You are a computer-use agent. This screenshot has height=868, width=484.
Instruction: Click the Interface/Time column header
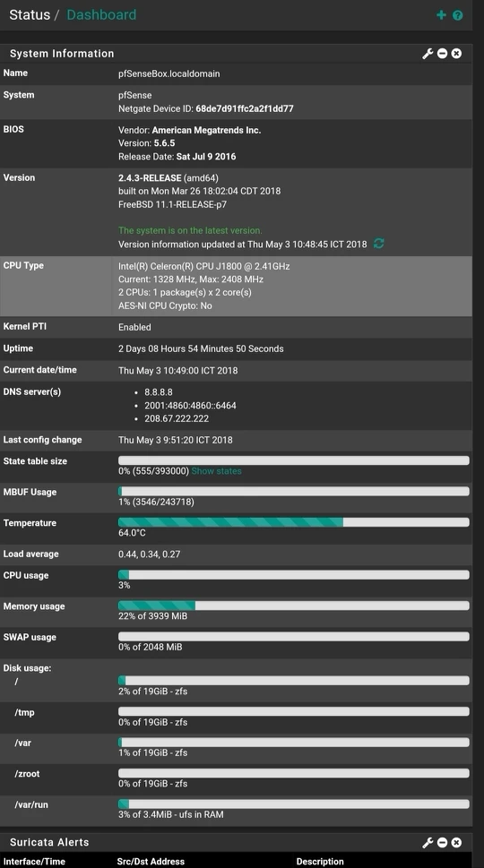tap(34, 862)
